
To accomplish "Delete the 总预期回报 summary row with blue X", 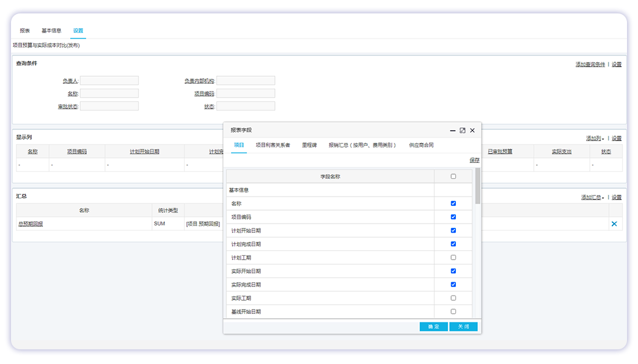I will (x=614, y=224).
